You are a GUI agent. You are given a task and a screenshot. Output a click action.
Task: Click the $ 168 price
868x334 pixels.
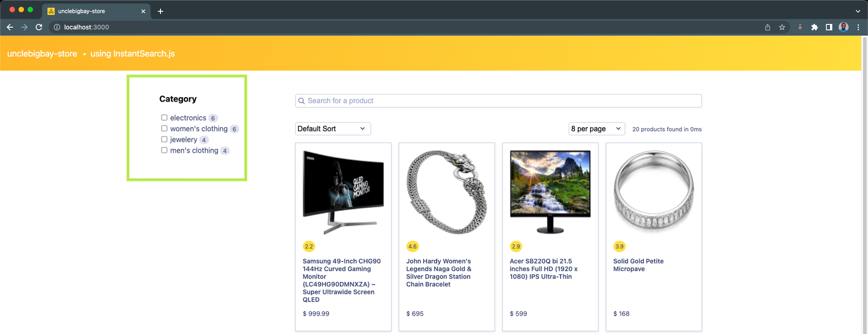622,314
